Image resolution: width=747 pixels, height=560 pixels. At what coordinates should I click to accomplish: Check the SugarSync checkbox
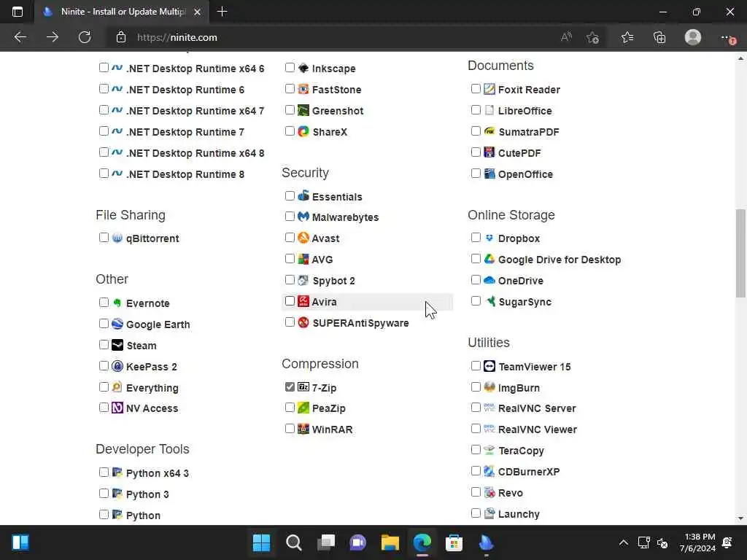coord(476,301)
